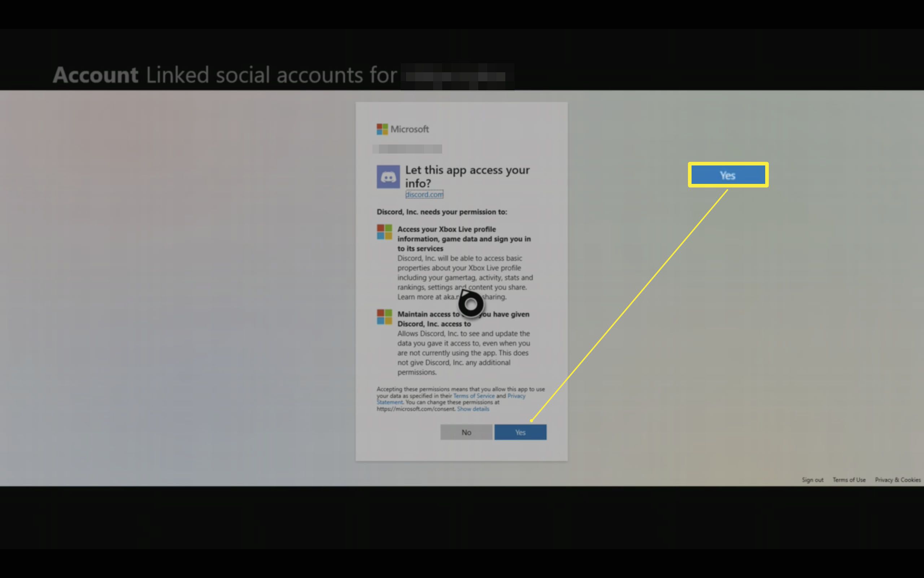This screenshot has width=924, height=578.
Task: Click Windows icon beside Xbox Live permission
Action: 384,232
